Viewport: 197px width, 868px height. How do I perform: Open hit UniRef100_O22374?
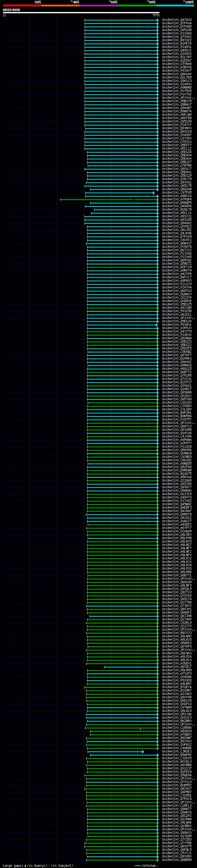tap(176, 297)
